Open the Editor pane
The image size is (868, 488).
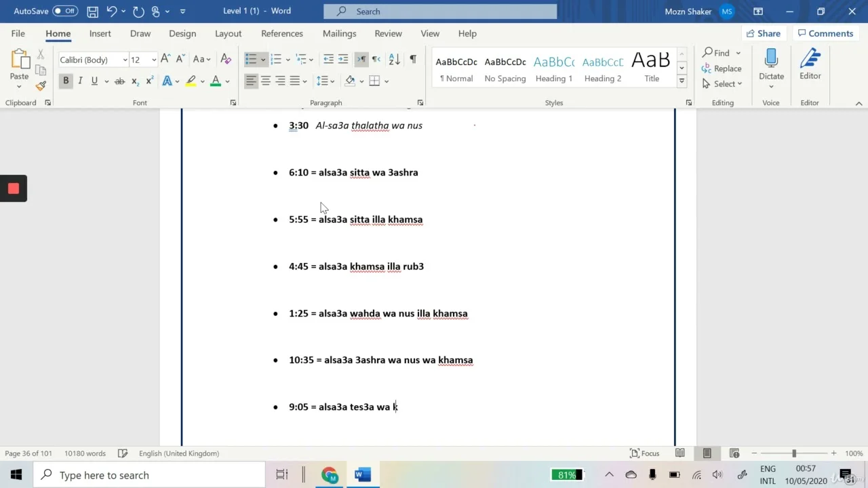[810, 64]
